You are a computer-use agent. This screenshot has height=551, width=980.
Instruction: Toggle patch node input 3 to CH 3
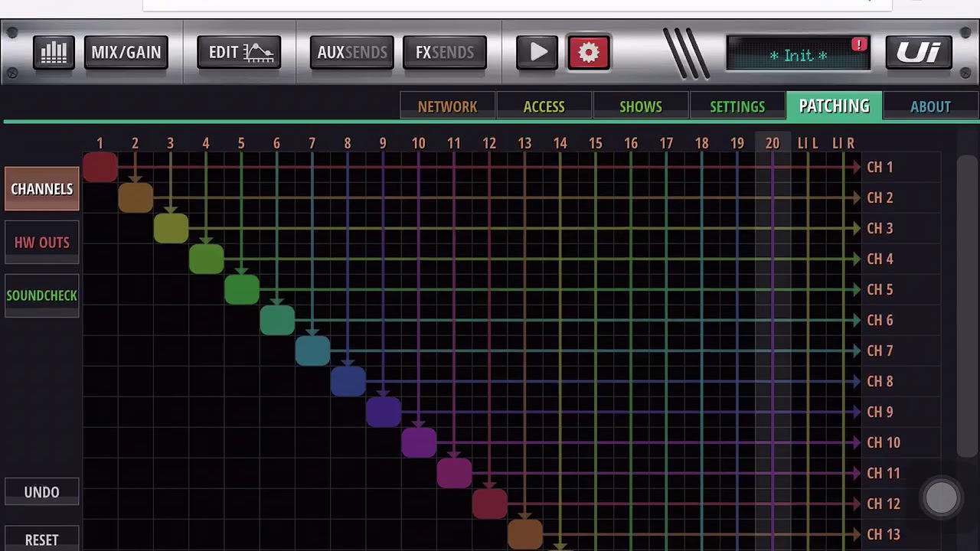(171, 228)
